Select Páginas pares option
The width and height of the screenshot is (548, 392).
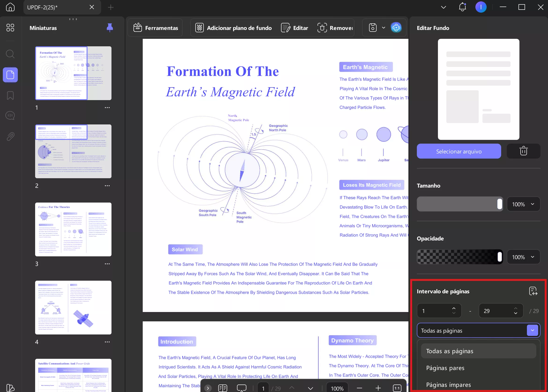coord(445,368)
